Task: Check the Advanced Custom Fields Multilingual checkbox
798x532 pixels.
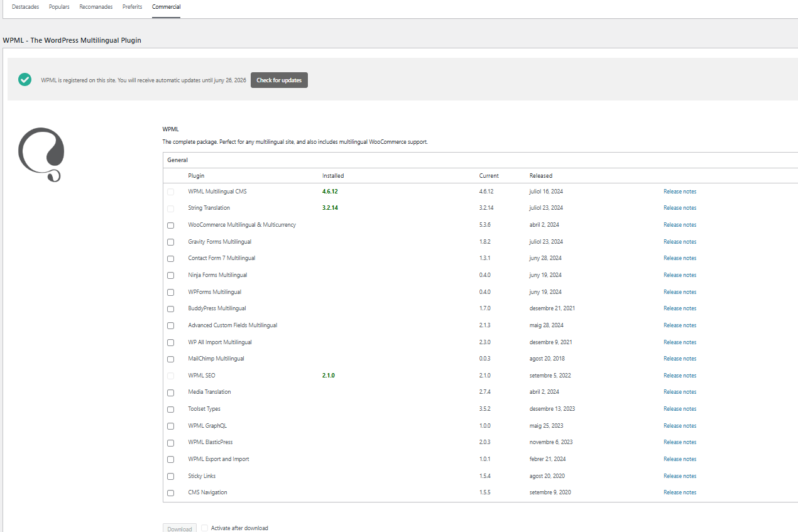Action: [x=171, y=326]
